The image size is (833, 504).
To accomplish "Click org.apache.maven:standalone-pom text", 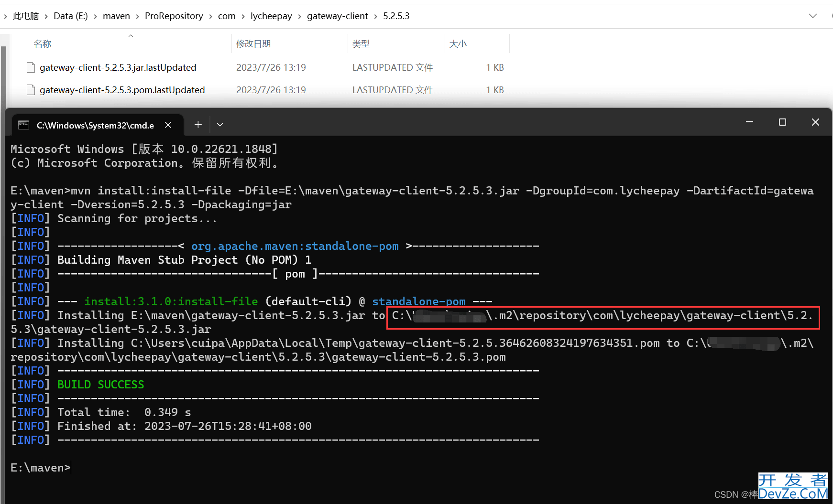I will click(295, 246).
